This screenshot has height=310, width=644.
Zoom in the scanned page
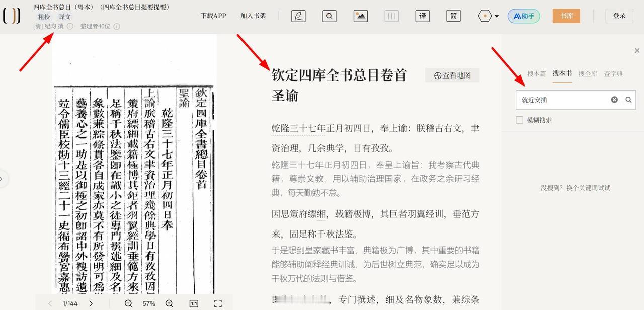pos(169,303)
